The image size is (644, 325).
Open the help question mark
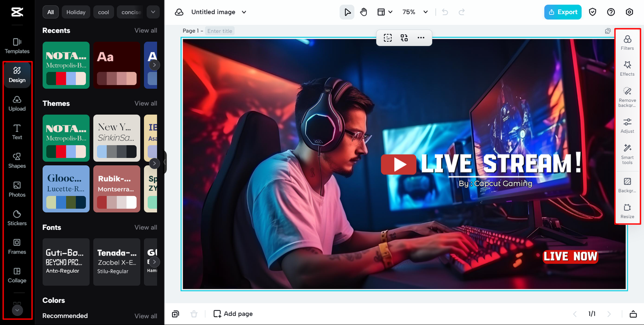pos(611,12)
